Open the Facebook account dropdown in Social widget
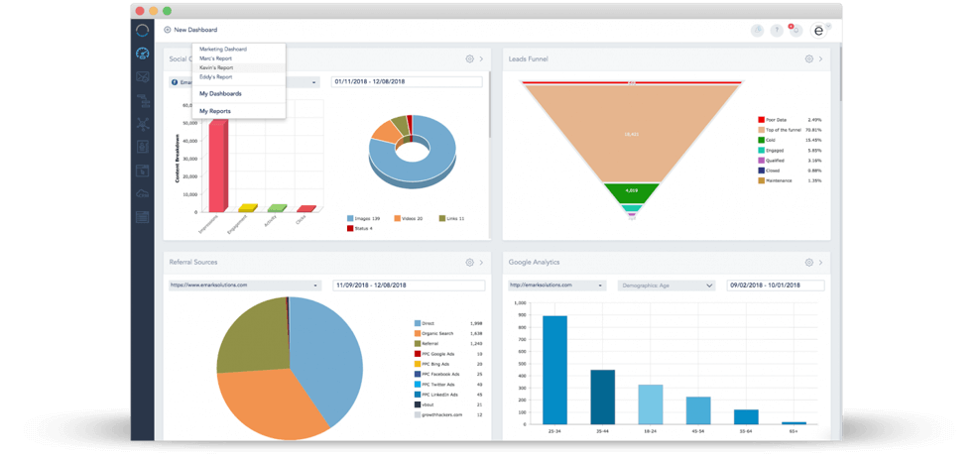 [244, 82]
